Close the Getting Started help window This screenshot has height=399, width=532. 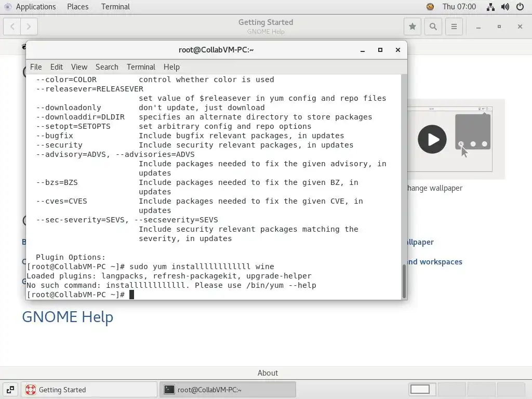pos(520,26)
